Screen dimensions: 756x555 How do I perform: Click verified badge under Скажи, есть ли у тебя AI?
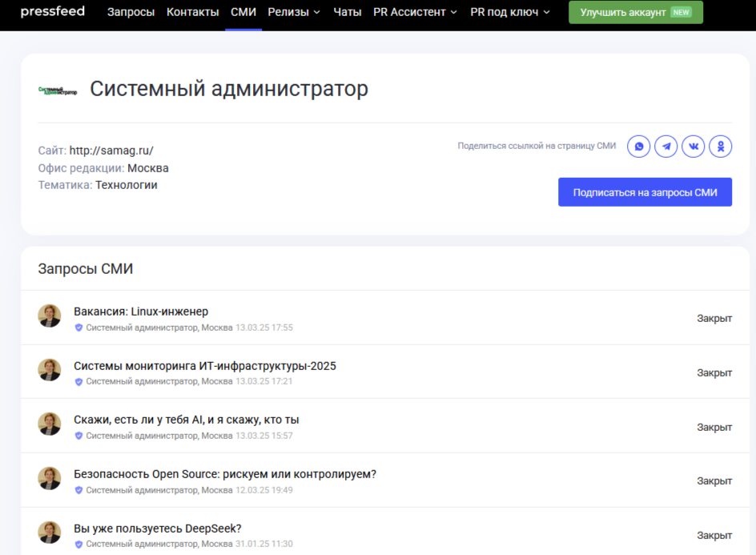78,436
